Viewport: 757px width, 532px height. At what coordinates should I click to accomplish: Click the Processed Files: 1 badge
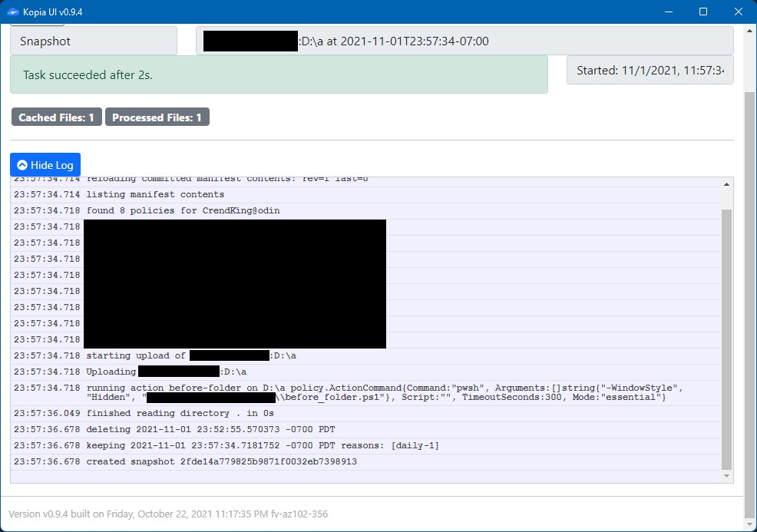click(x=157, y=117)
